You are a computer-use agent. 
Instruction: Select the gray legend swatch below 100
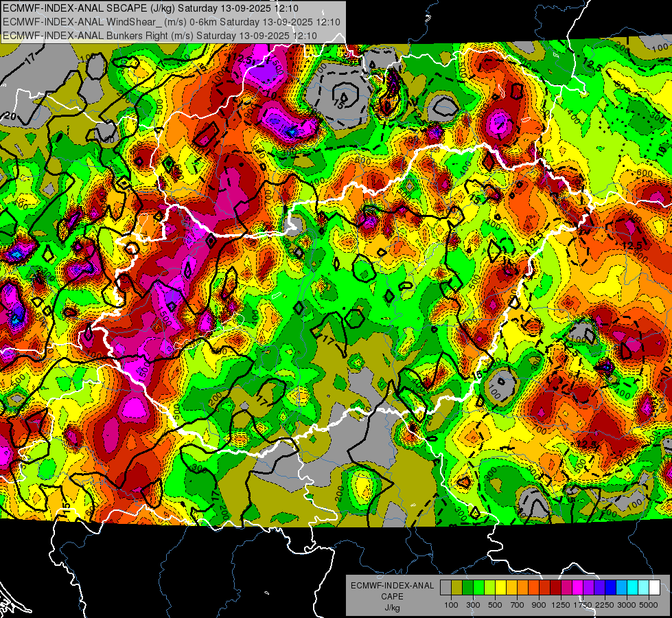pyautogui.click(x=445, y=587)
